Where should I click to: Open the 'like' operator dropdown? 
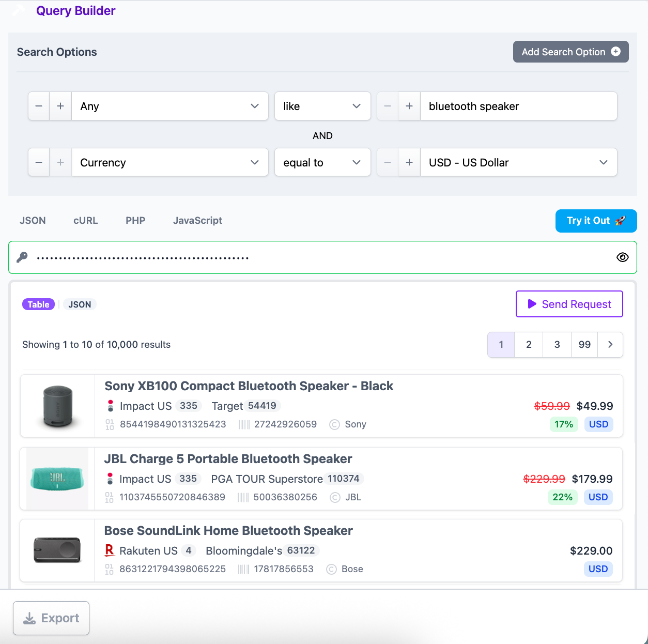point(322,106)
